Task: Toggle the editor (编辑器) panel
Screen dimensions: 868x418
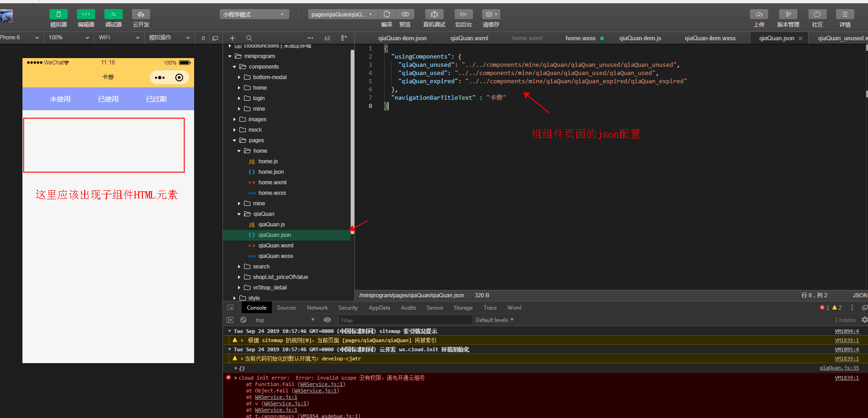Action: point(86,15)
